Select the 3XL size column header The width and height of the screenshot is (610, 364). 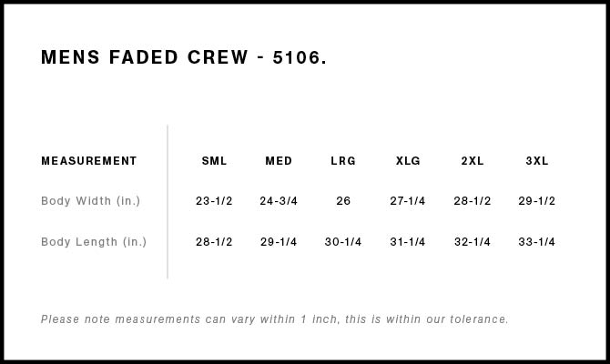click(x=537, y=161)
